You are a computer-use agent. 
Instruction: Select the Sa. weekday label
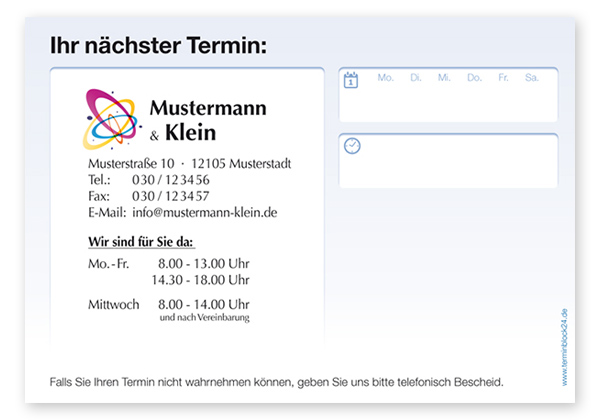(532, 77)
